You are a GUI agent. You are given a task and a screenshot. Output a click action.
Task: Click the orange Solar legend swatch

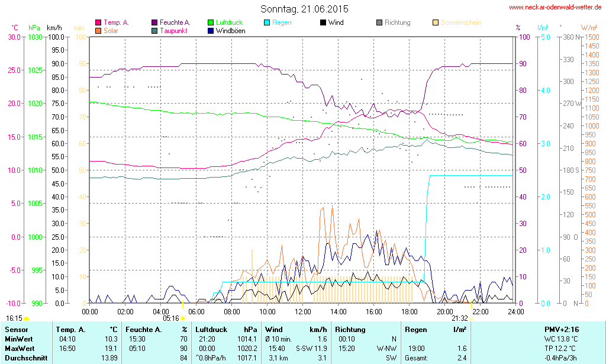pyautogui.click(x=98, y=30)
